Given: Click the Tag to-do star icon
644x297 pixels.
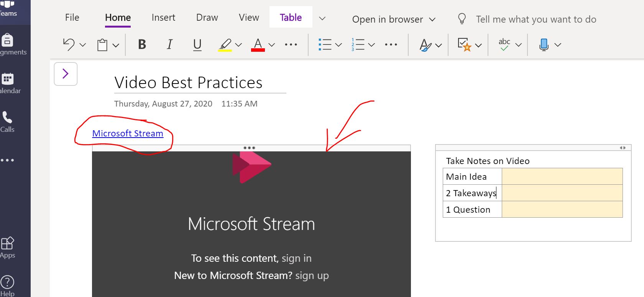Looking at the screenshot, I should pyautogui.click(x=464, y=44).
